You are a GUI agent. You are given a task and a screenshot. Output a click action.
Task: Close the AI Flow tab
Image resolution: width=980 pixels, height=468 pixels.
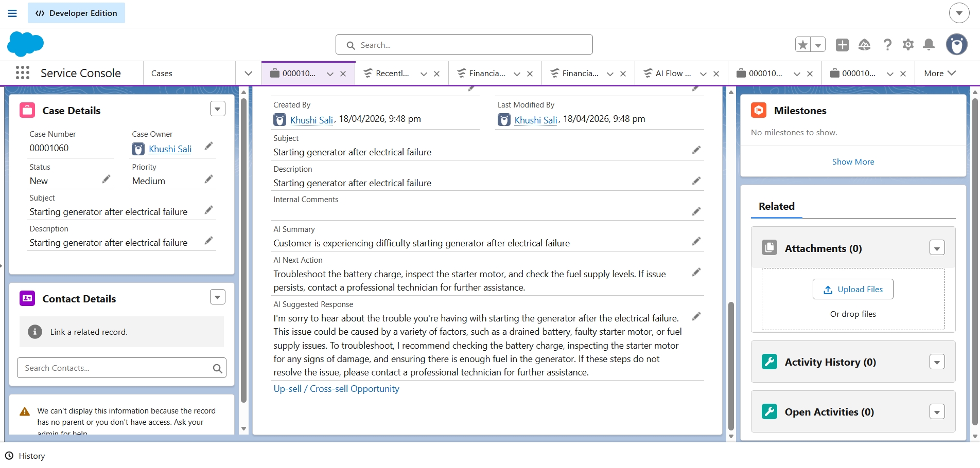pos(716,74)
